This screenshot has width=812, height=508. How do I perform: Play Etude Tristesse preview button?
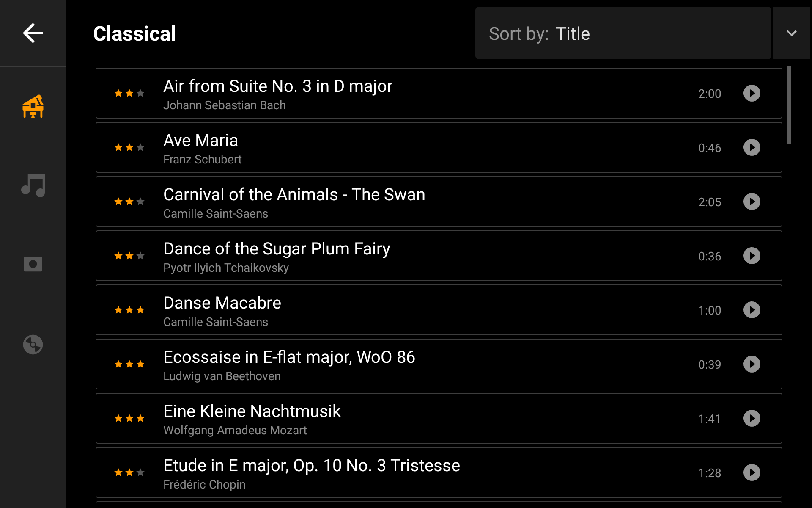[x=752, y=472]
